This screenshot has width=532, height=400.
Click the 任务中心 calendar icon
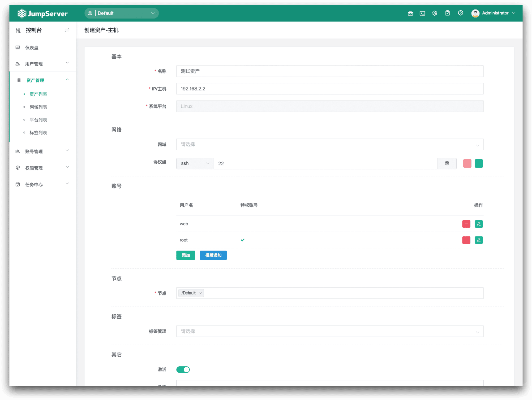(x=17, y=184)
